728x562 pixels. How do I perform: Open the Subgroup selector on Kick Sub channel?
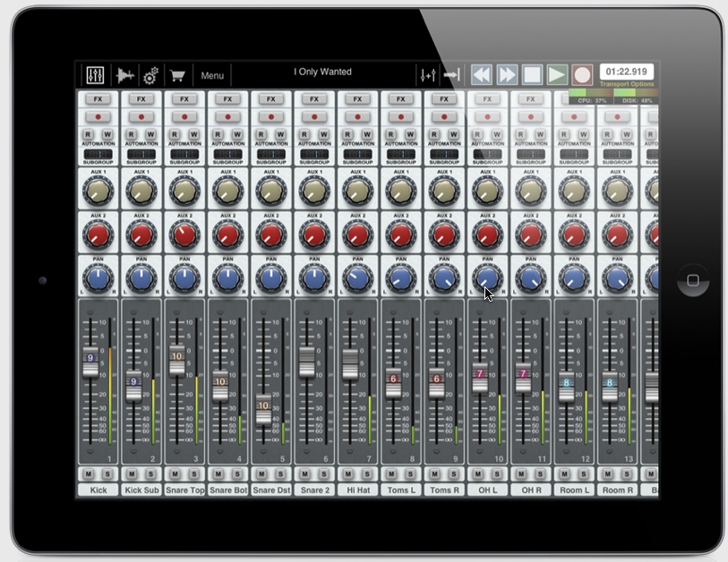pos(141,154)
